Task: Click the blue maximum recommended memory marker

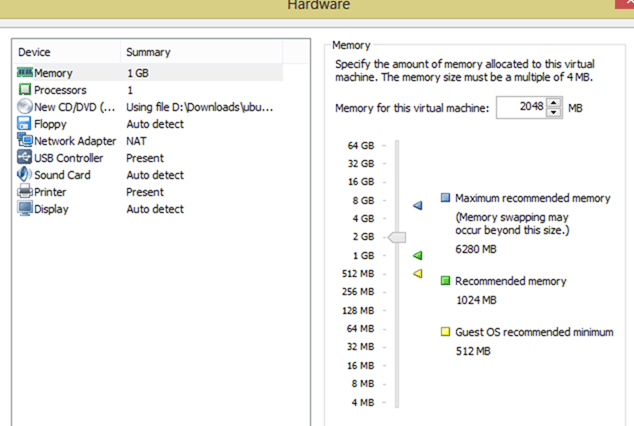Action: 418,205
